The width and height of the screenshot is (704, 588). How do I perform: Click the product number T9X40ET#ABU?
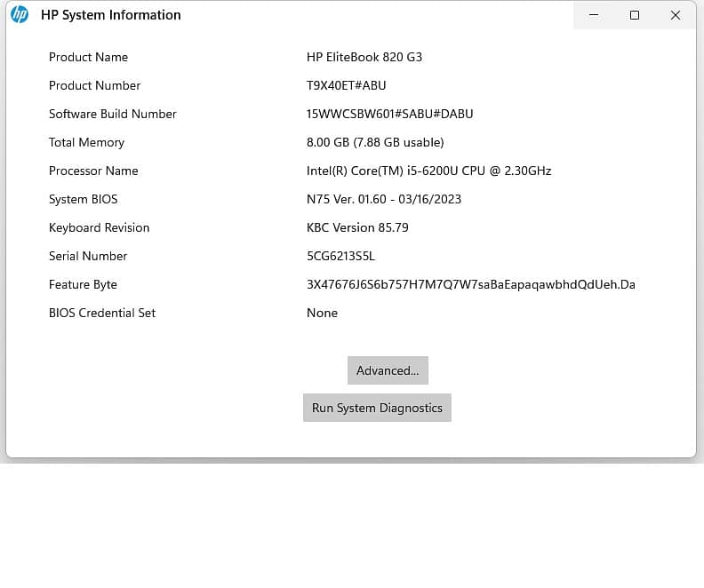(x=346, y=85)
